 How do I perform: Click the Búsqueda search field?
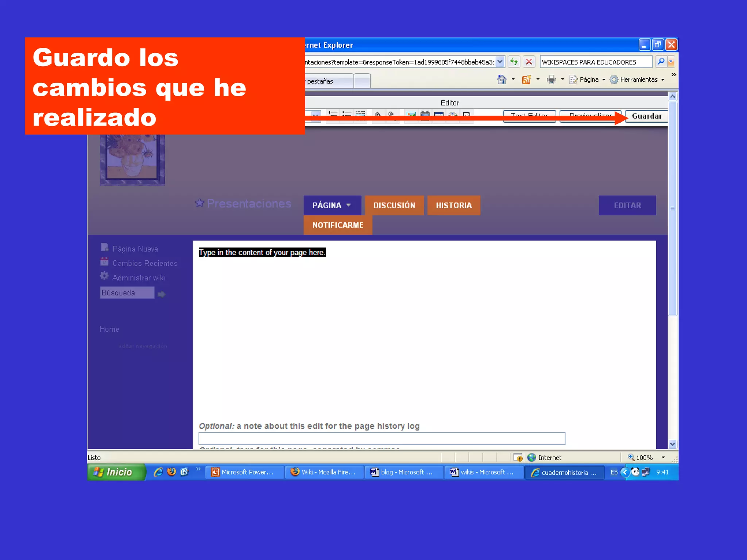(127, 293)
